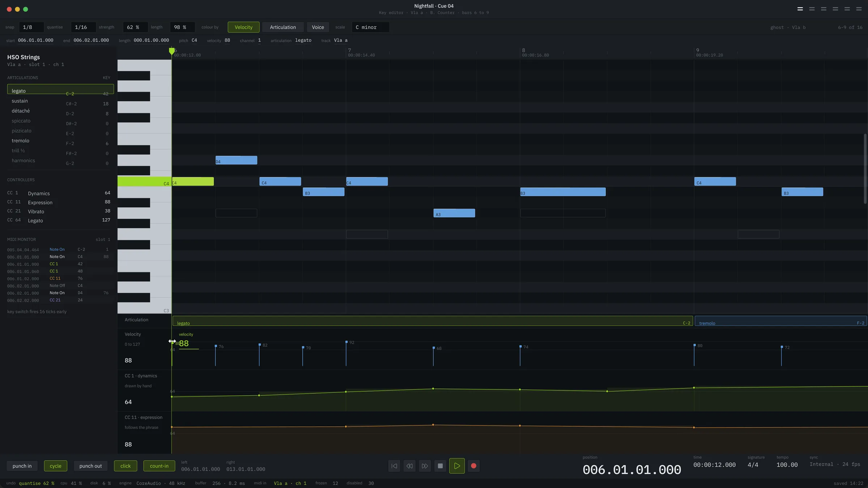
Task: Arm recording with the red record button
Action: point(473,466)
